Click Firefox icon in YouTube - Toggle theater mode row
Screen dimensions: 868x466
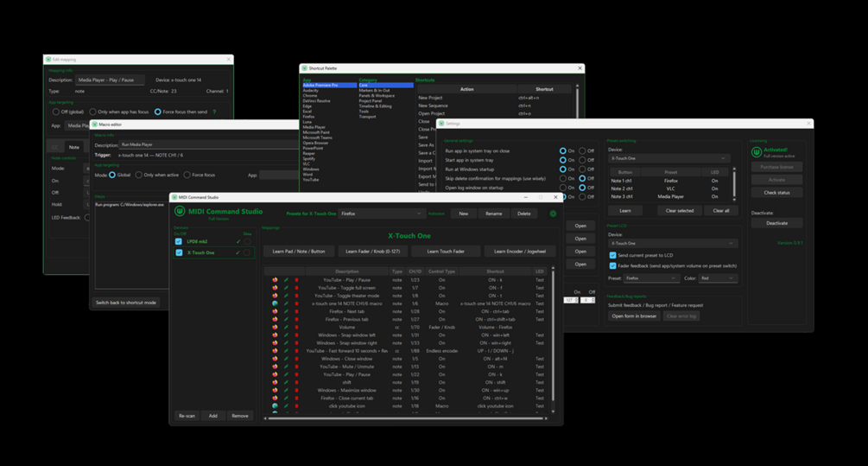276,296
